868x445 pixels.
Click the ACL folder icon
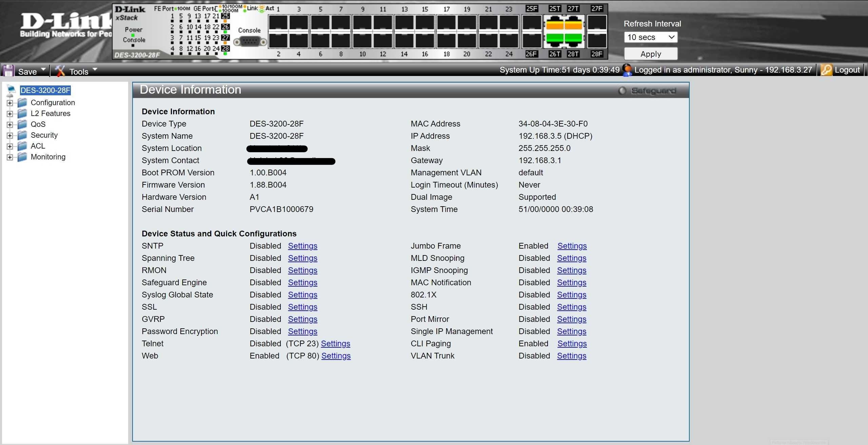point(22,146)
